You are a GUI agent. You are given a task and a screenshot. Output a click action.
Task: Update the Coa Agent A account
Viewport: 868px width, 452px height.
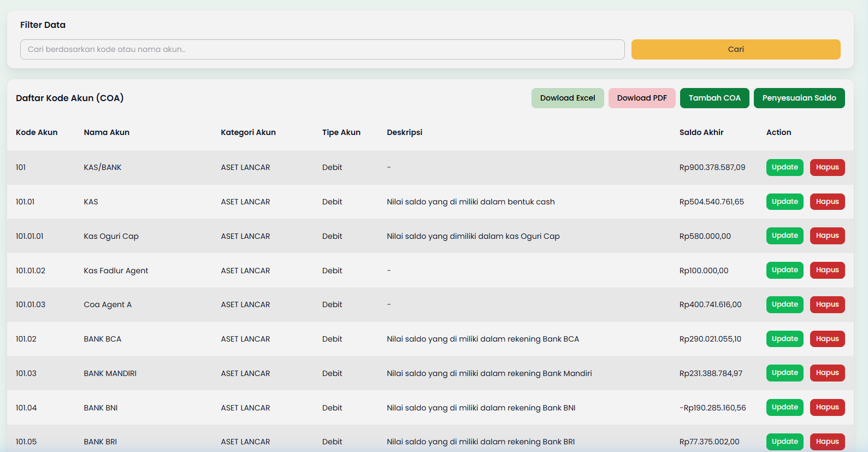coord(784,304)
